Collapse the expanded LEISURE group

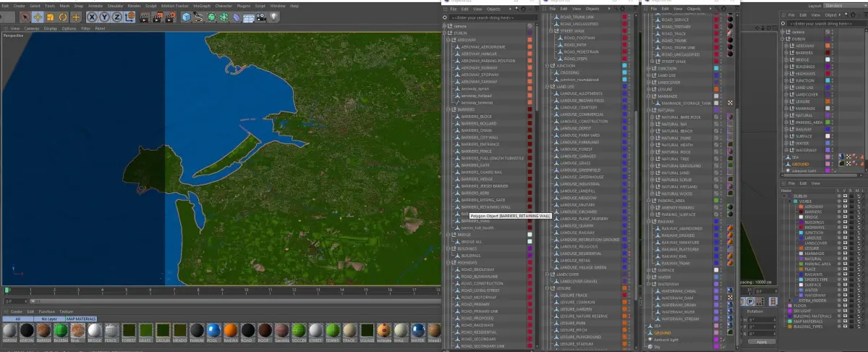coord(547,288)
